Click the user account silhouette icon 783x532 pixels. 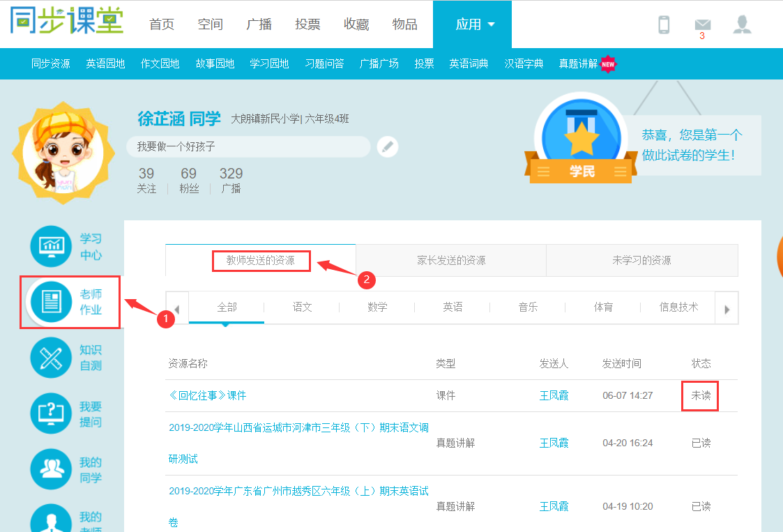click(742, 25)
